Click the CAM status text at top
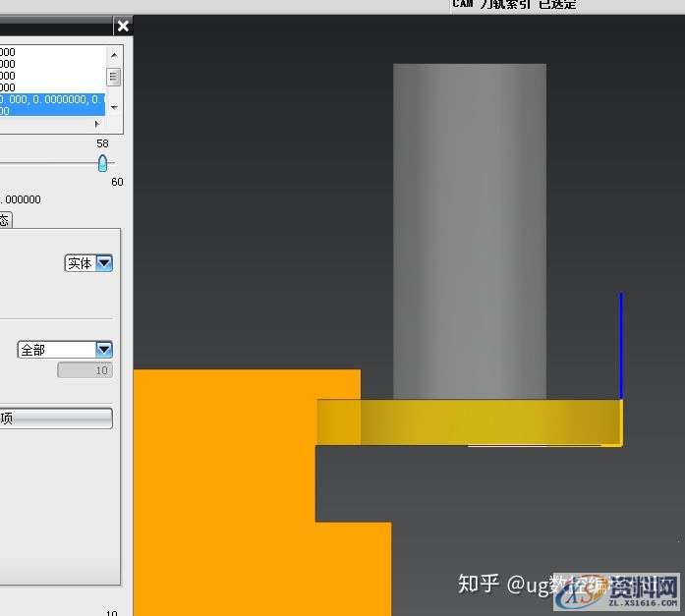 [514, 5]
